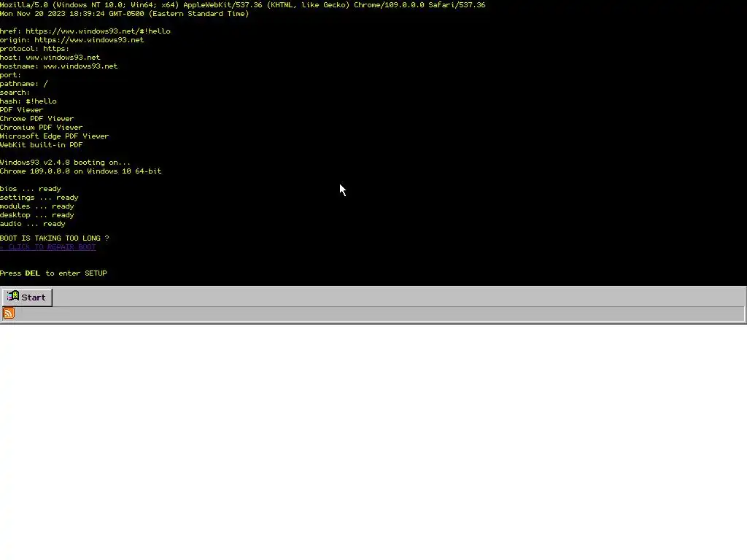Click the 'host: www.windows93.net' line
The height and width of the screenshot is (560, 747).
pos(50,58)
